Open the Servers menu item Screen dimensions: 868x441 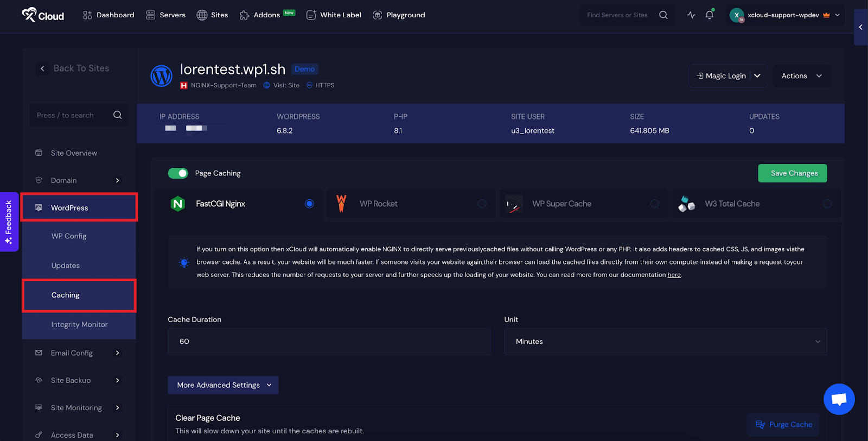[166, 15]
